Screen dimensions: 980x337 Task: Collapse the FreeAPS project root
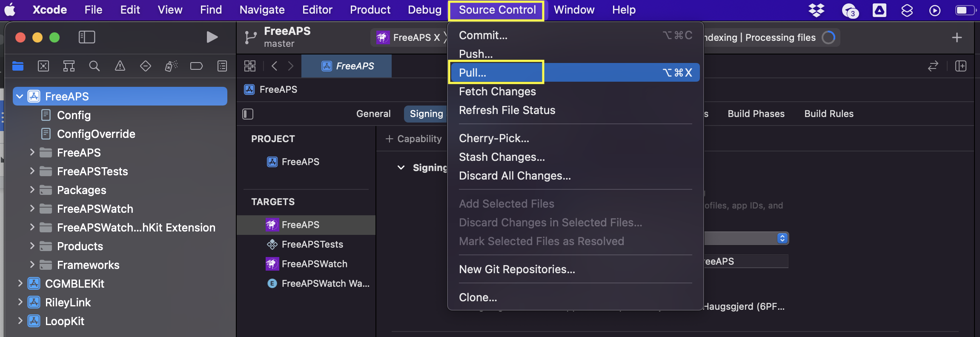coord(20,97)
